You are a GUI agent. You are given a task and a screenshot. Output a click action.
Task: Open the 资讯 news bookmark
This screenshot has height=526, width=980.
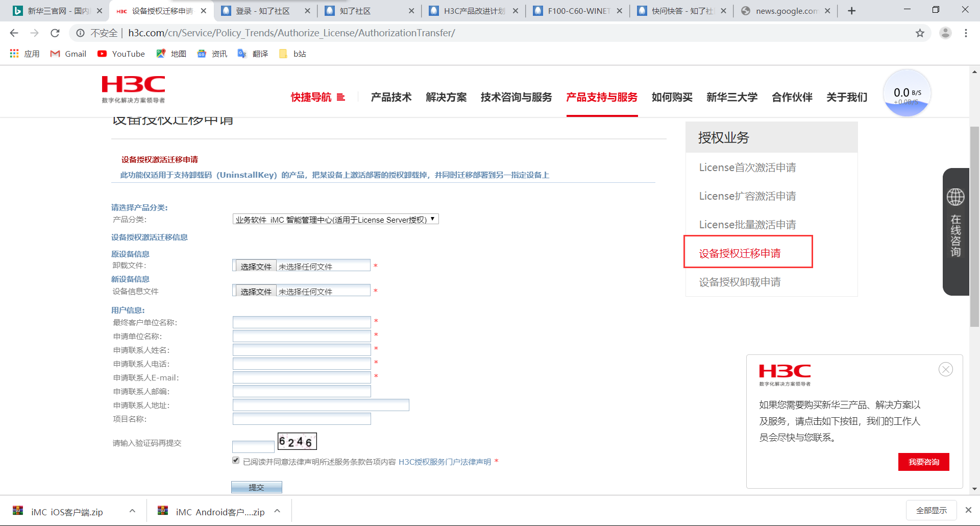(x=212, y=54)
